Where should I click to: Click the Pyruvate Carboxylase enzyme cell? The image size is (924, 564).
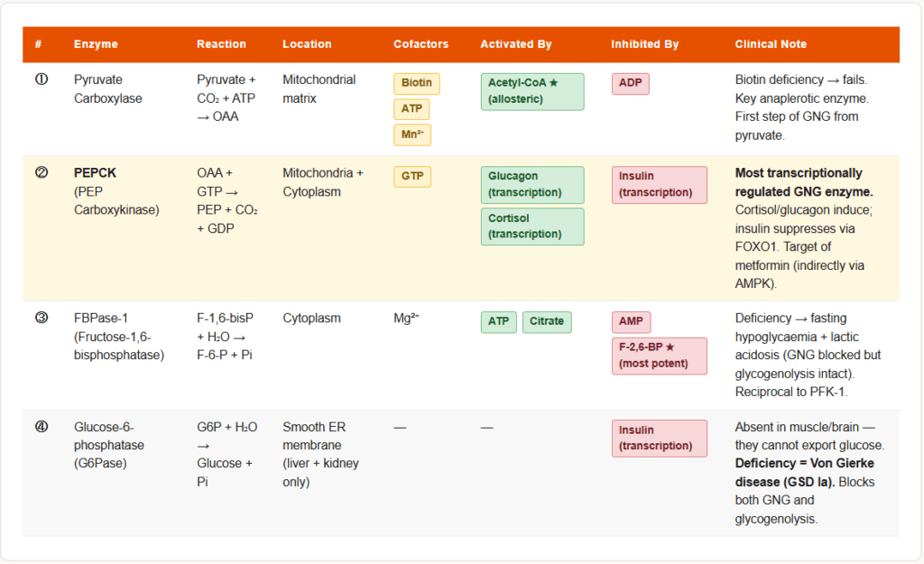(x=108, y=89)
